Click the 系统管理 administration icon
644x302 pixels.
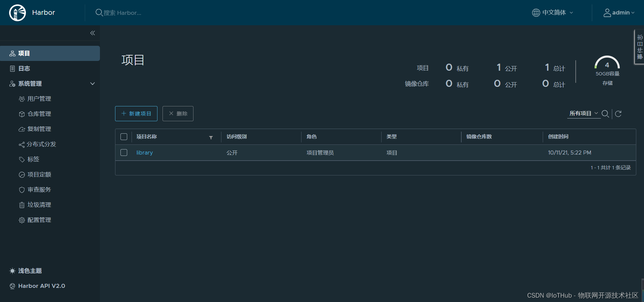tap(12, 84)
